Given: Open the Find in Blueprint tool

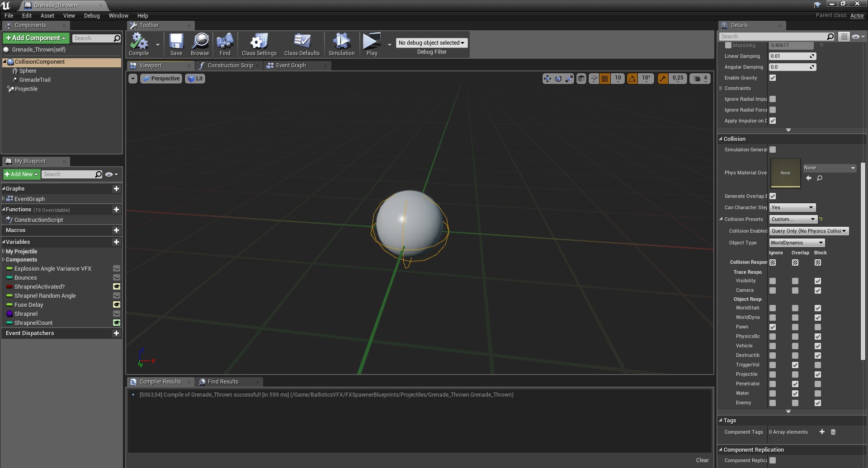Looking at the screenshot, I should click(x=225, y=44).
